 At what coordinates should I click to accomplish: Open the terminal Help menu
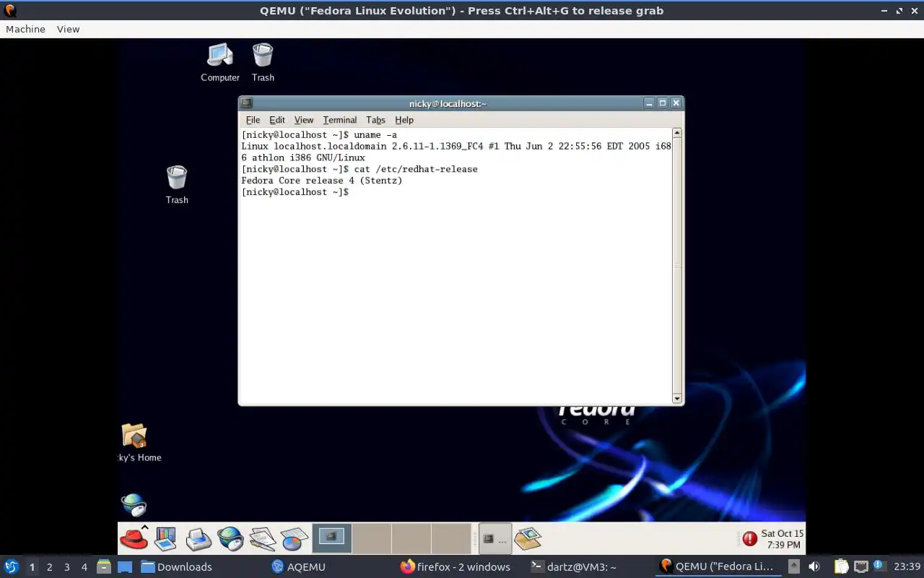point(404,120)
